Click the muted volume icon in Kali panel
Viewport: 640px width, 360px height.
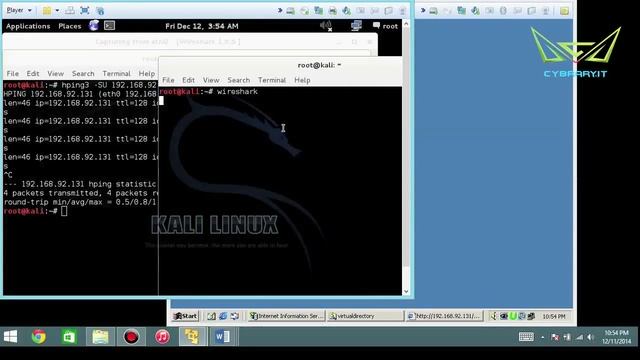[326, 26]
